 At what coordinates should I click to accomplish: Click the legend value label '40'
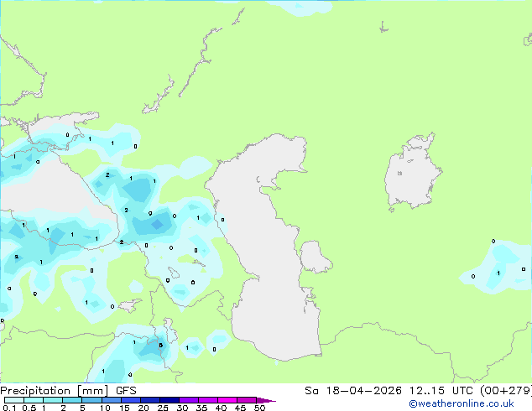click(221, 408)
